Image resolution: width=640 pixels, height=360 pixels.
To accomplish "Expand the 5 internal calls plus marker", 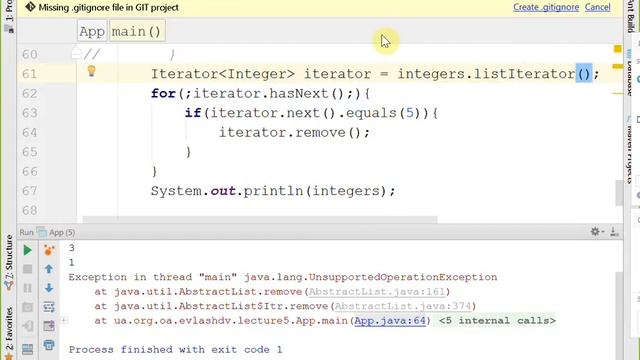I will point(64,320).
